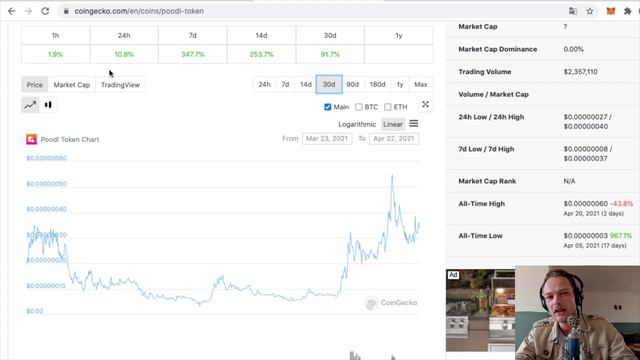Edit the From date Mar 23, 2021
The image size is (640, 360).
click(x=327, y=139)
